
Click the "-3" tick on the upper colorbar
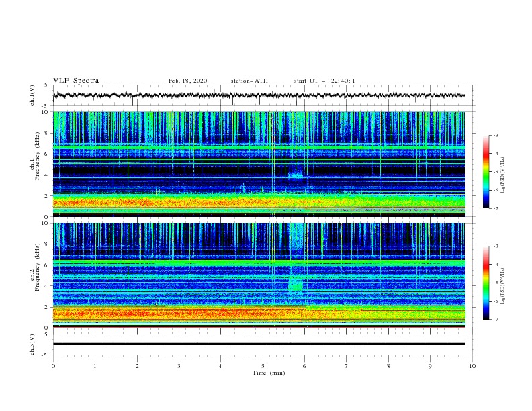[495, 135]
